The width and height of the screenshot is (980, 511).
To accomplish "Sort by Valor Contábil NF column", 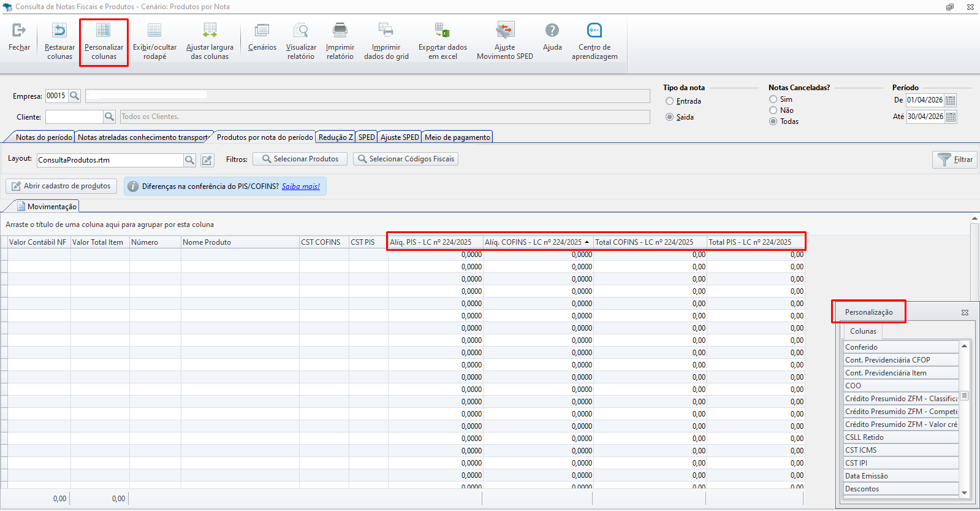I will tap(39, 242).
